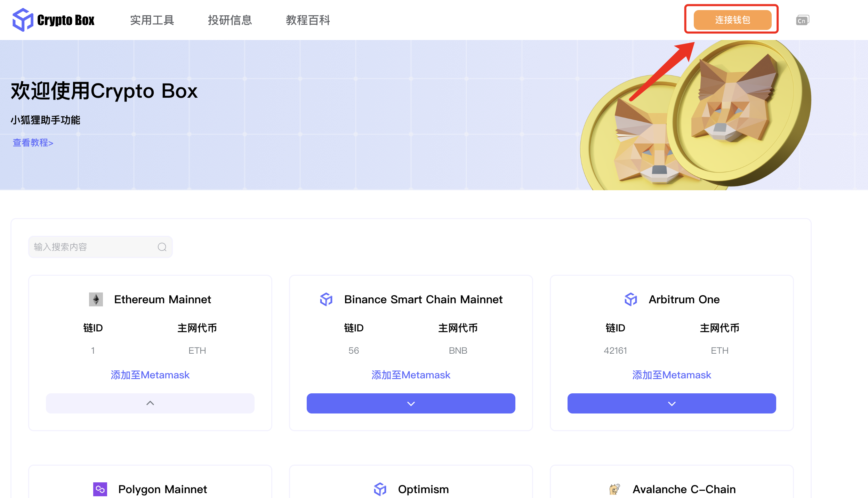The image size is (868, 498).
Task: Click the search magnifier icon
Action: click(162, 247)
